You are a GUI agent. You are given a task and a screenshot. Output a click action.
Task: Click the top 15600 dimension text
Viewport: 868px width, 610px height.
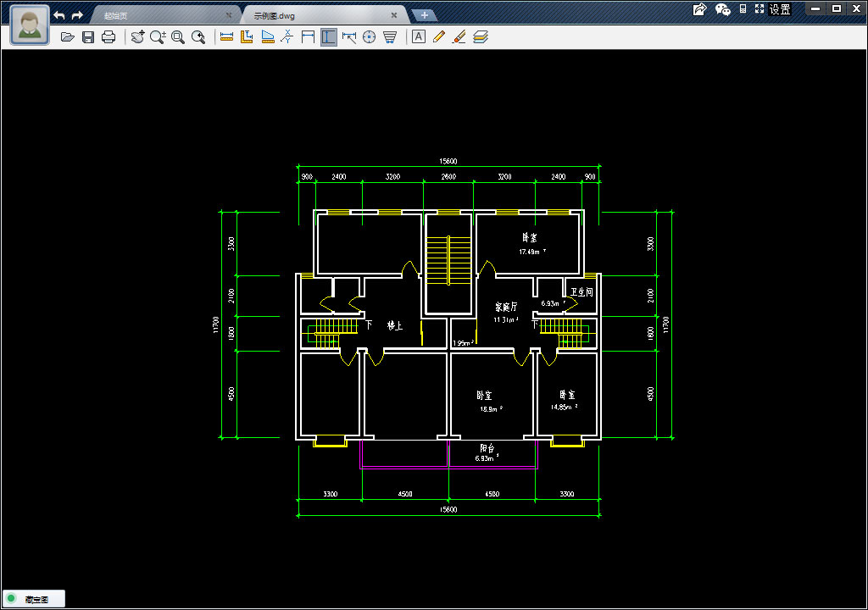click(448, 161)
